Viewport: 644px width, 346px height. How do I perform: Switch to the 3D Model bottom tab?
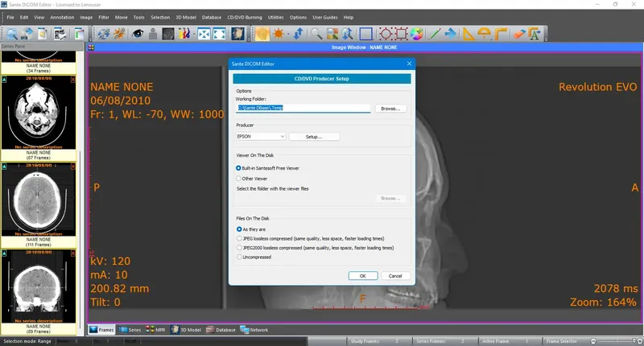click(x=186, y=330)
